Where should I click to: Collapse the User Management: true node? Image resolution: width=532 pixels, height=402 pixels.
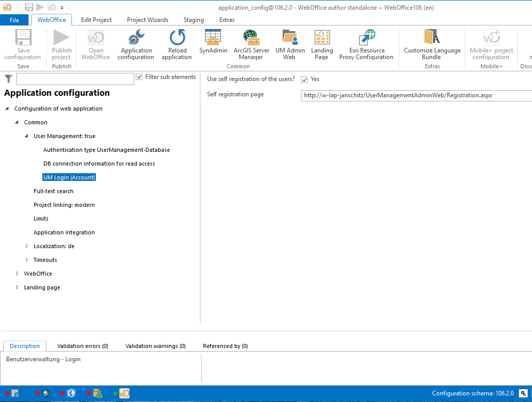[28, 136]
